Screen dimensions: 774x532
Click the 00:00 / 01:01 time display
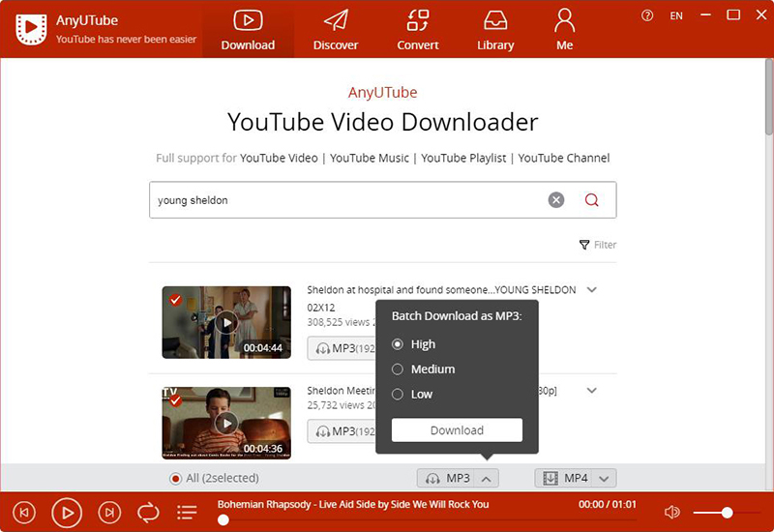click(608, 504)
